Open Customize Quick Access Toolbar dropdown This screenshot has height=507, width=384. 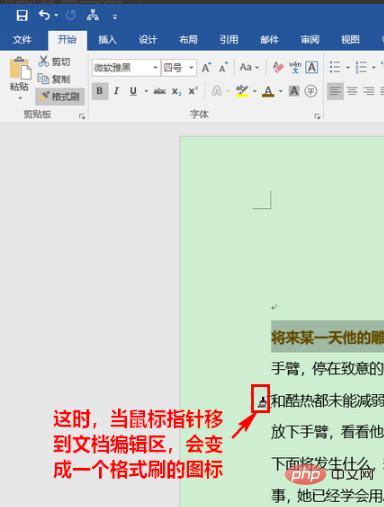(x=115, y=17)
